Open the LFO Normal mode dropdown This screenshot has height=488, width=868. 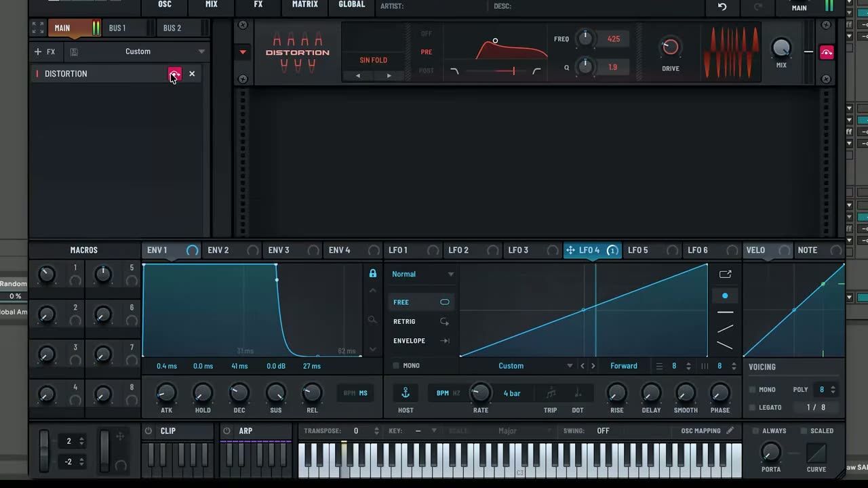tap(422, 274)
